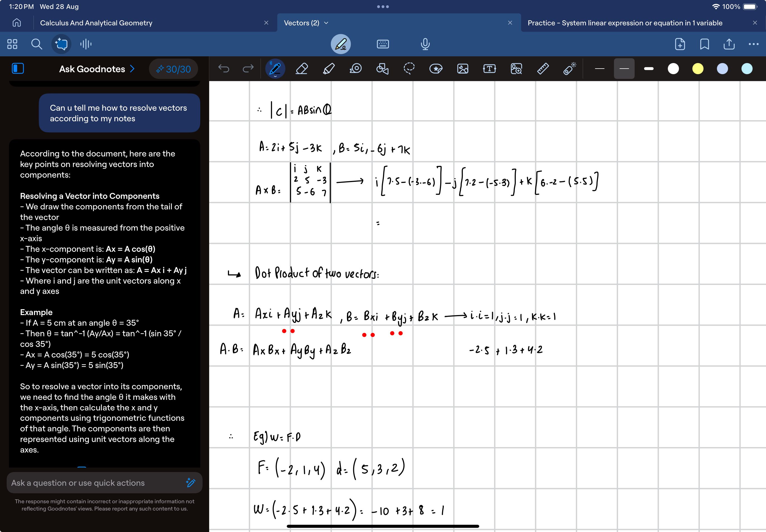Select the yellow color swatch
This screenshot has height=532, width=766.
pos(697,69)
